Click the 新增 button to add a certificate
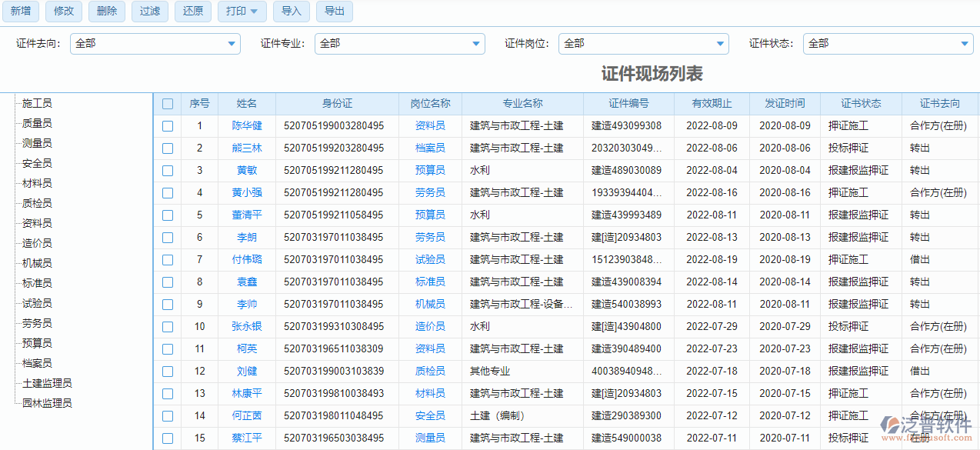Viewport: 980px width, 450px height. (21, 12)
